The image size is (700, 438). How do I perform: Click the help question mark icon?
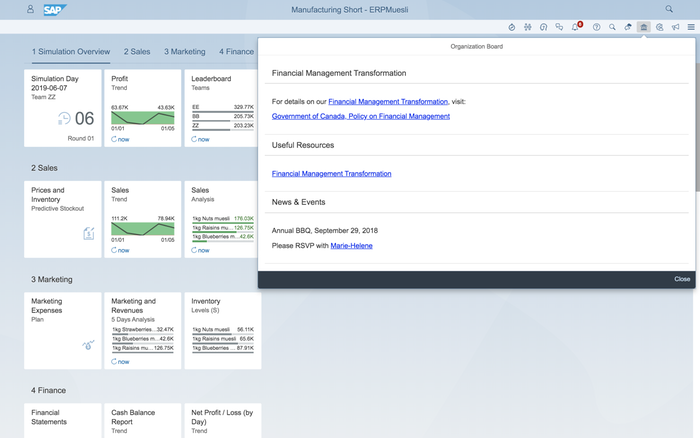[596, 27]
